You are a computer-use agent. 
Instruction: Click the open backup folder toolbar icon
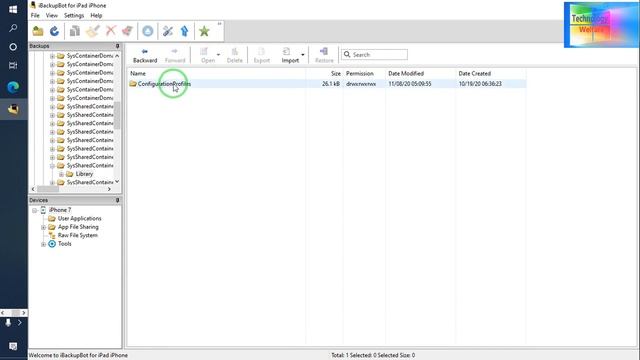[x=38, y=31]
